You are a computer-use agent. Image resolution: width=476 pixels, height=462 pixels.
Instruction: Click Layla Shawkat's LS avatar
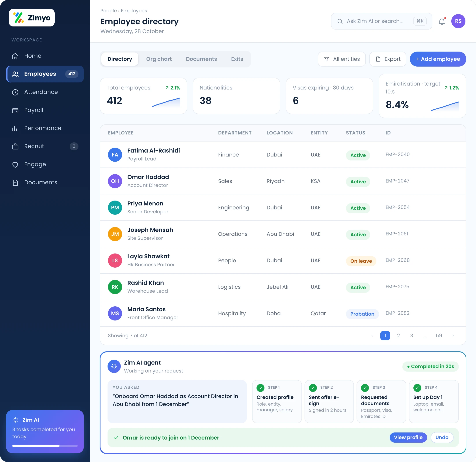(115, 261)
